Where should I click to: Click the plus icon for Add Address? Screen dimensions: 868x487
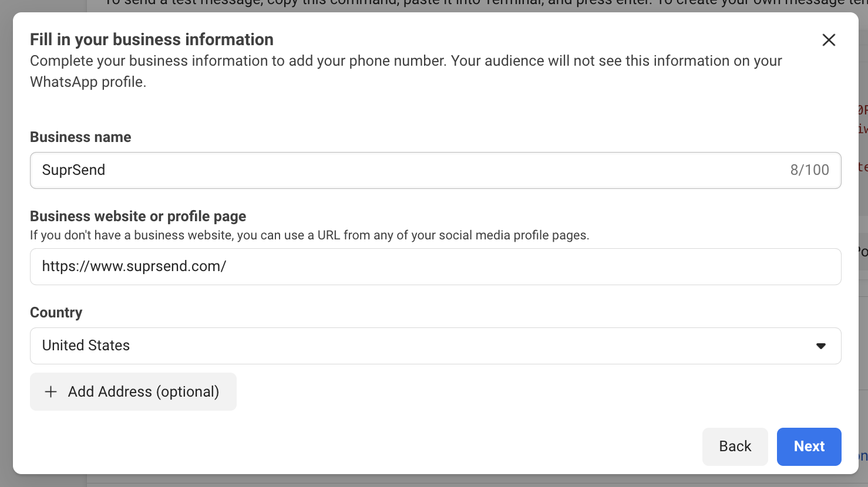pyautogui.click(x=51, y=392)
